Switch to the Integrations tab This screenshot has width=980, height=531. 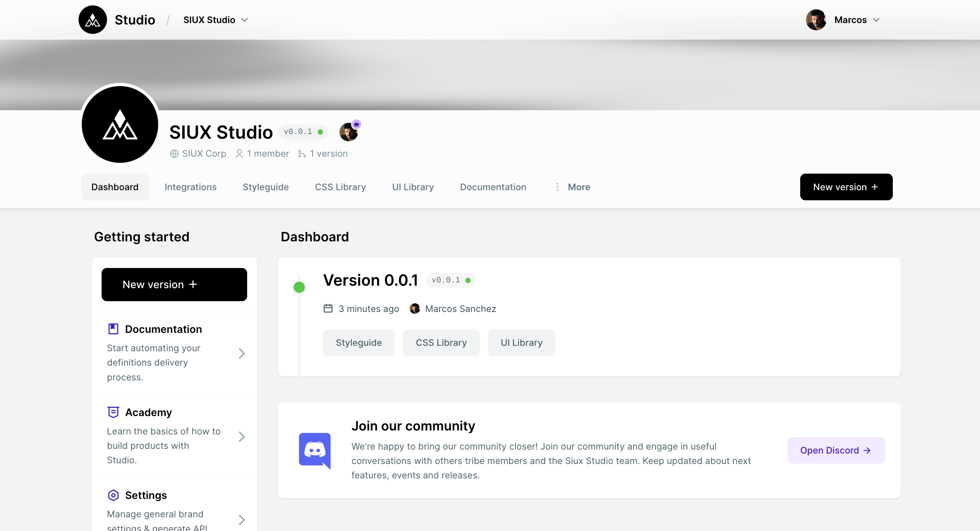tap(191, 187)
